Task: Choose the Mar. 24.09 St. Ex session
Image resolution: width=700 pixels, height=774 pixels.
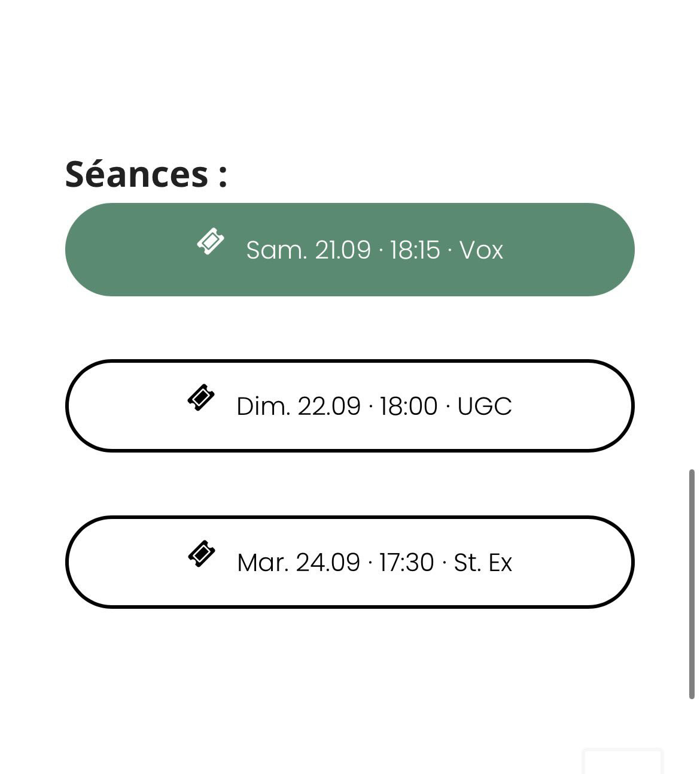Action: tap(350, 562)
